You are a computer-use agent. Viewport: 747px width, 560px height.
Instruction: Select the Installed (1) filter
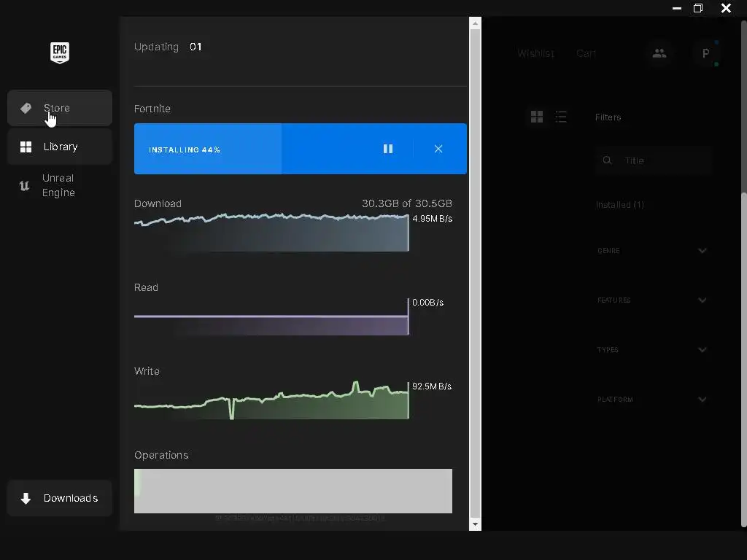point(620,205)
